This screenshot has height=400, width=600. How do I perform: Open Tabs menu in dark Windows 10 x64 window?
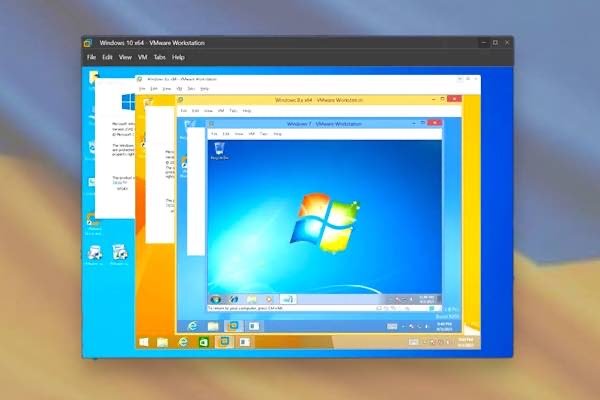(160, 57)
